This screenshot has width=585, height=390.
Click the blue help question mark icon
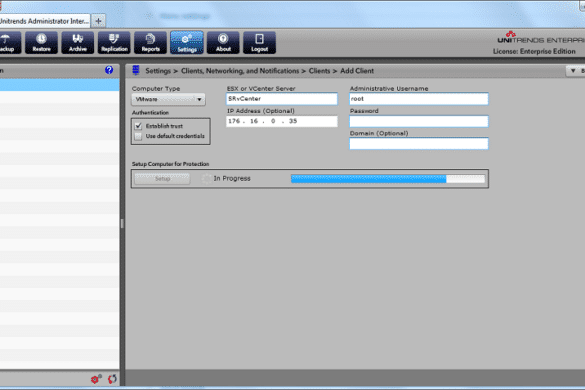(109, 70)
